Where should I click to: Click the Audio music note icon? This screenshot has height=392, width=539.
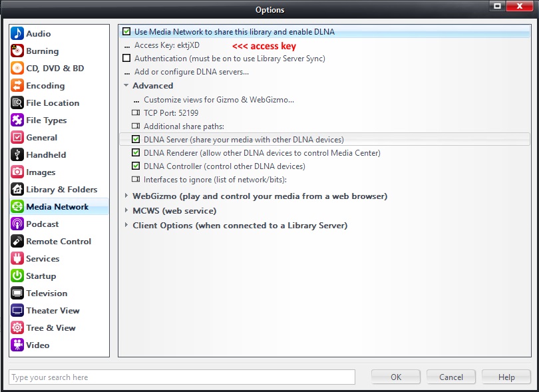pyautogui.click(x=17, y=33)
